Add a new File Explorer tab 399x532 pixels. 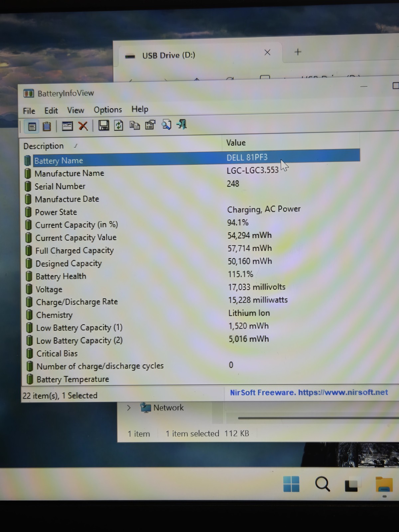(x=298, y=52)
